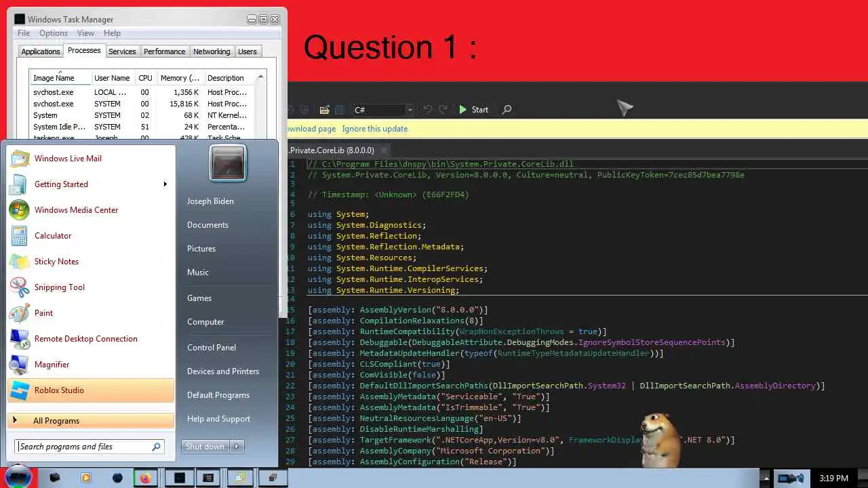
Task: Click the Save all icon in dnSpy toolbar
Action: click(340, 109)
